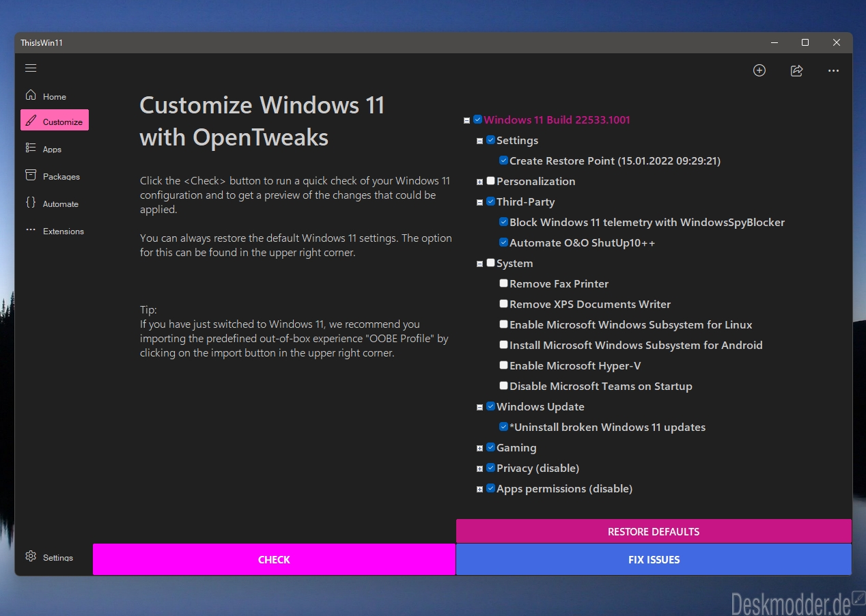The width and height of the screenshot is (866, 616).
Task: Collapse the Third-Party tree node
Action: coord(479,202)
